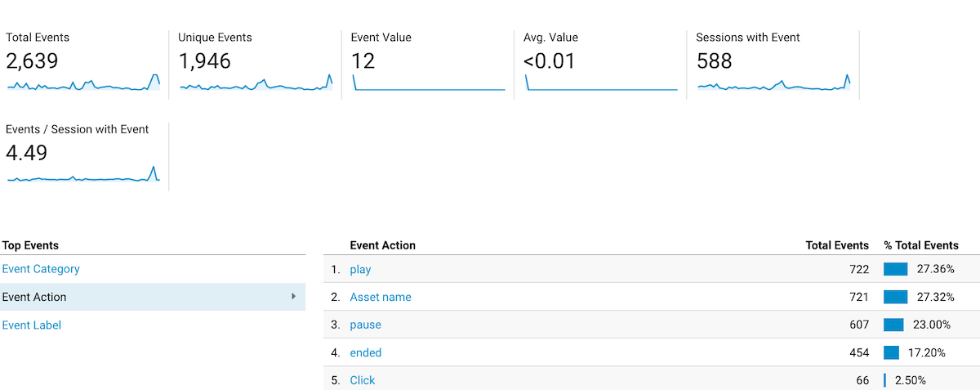The height and width of the screenshot is (390, 980).
Task: Click the Total Events sparkline chart
Action: click(83, 83)
